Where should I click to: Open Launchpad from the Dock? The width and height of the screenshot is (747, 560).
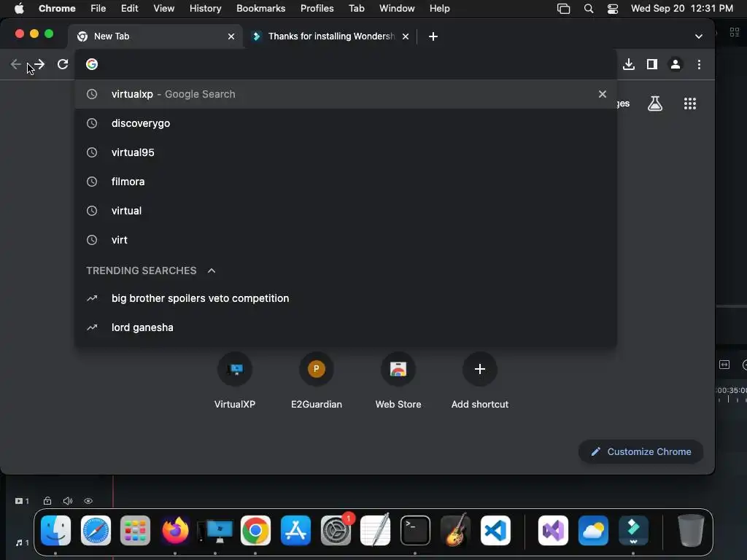click(x=135, y=531)
